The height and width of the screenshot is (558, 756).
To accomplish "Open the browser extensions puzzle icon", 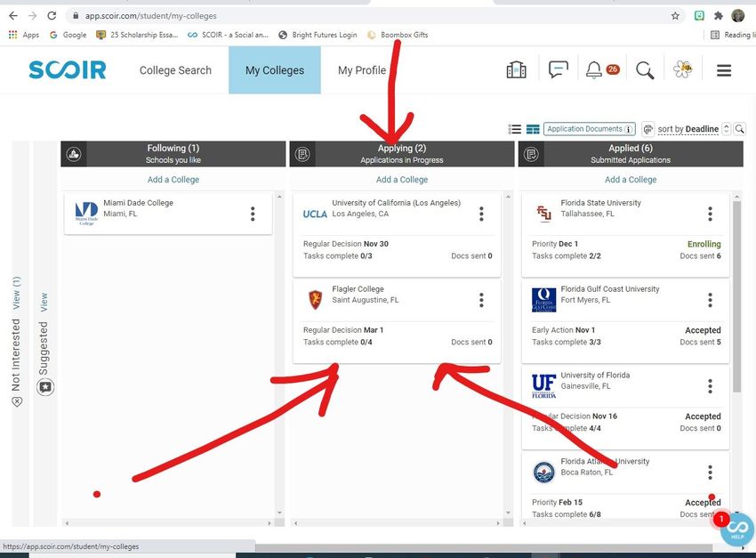I will pos(718,16).
